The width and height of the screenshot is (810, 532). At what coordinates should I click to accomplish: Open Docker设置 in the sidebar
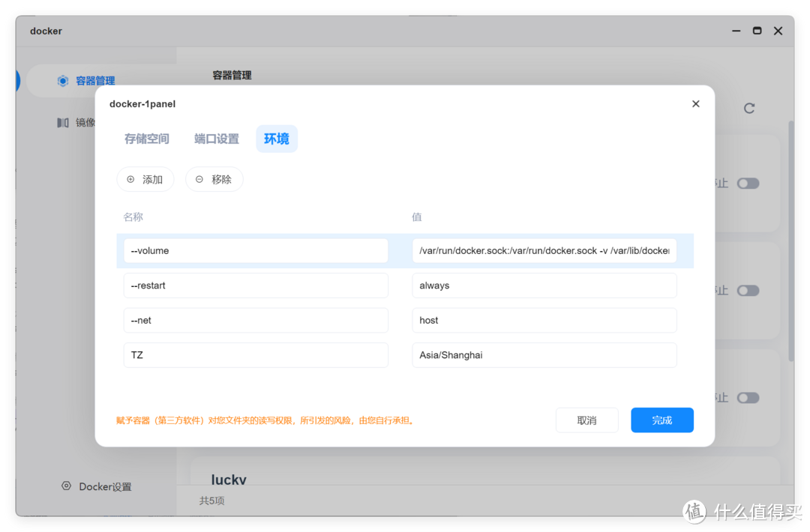[x=97, y=486]
